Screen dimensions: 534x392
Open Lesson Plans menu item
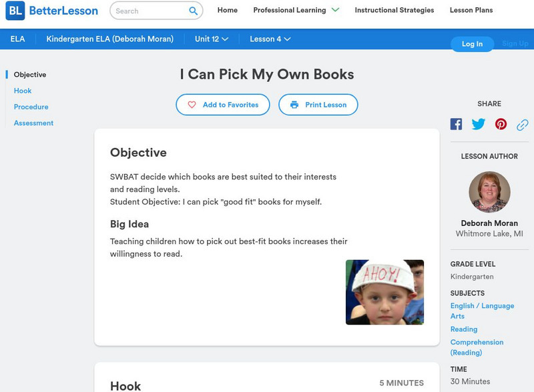point(471,10)
